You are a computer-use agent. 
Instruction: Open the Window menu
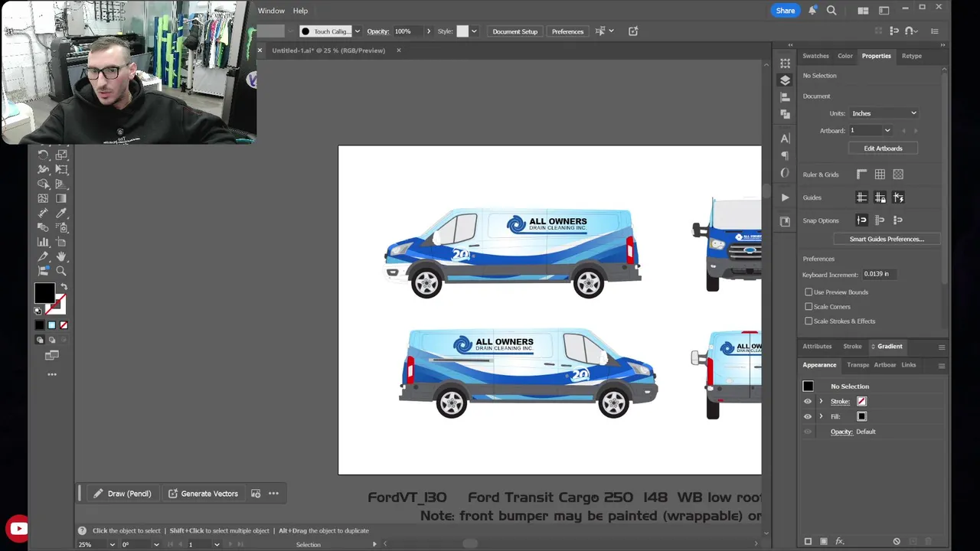(271, 11)
